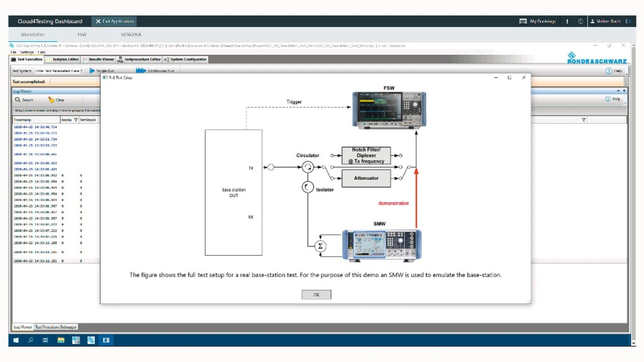Open File Explorer from taskbar
This screenshot has width=644, height=362.
coord(60,340)
